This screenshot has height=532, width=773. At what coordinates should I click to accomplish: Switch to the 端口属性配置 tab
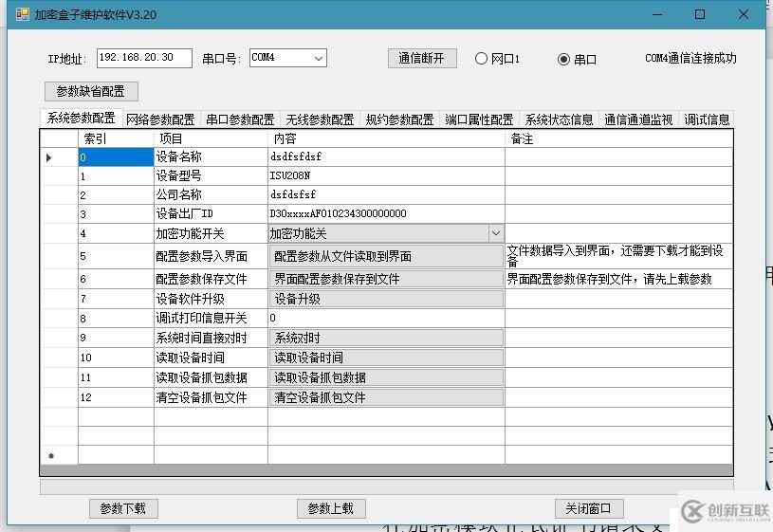pos(479,119)
